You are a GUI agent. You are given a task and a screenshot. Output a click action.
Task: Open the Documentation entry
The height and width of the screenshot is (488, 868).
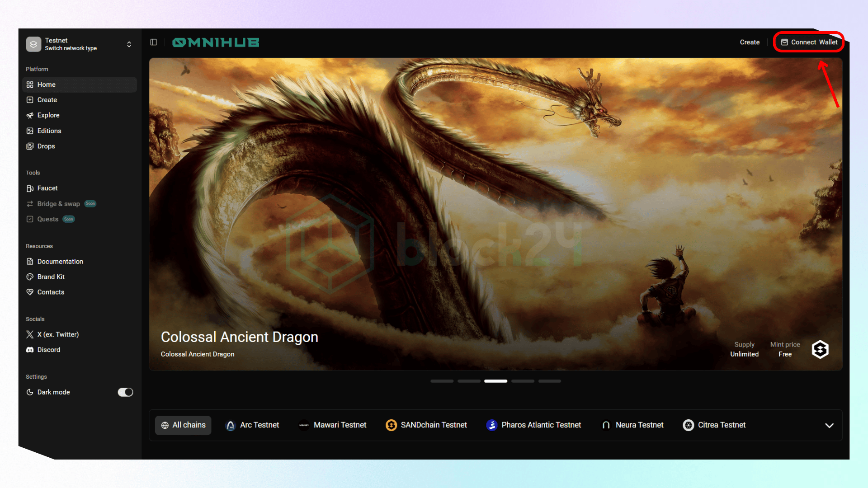click(60, 261)
